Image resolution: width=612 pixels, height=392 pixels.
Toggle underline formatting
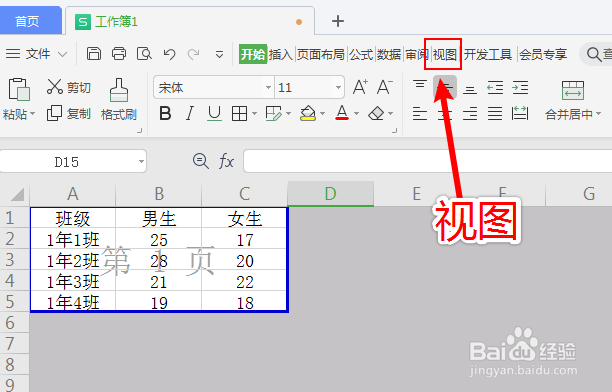click(214, 114)
